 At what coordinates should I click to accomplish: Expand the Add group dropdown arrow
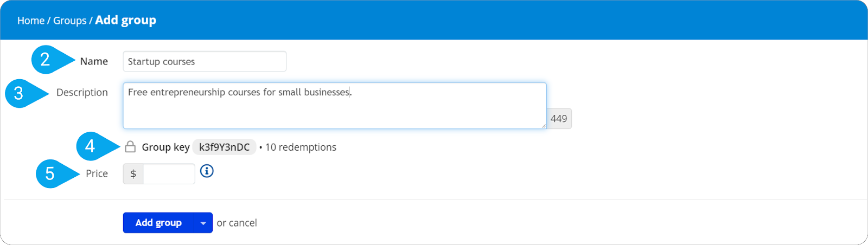(203, 223)
